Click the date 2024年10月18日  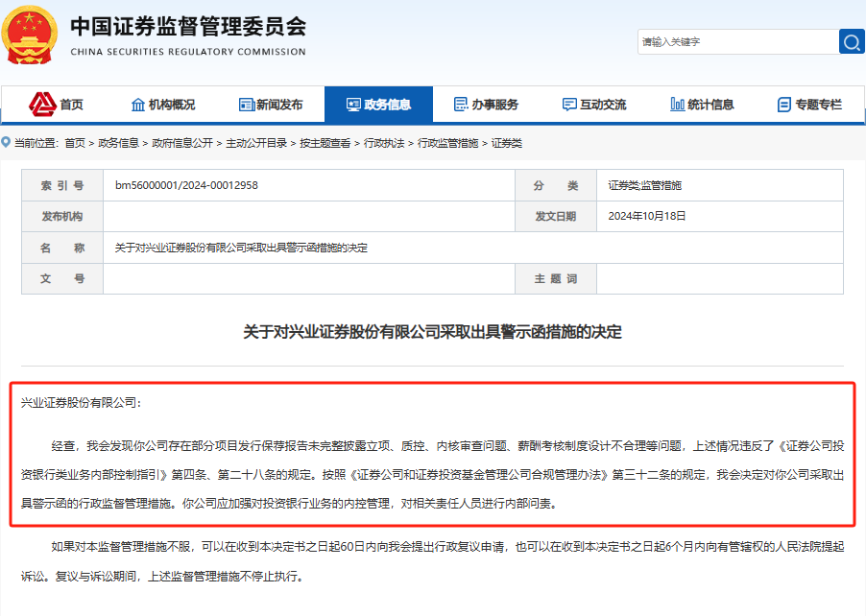647,217
